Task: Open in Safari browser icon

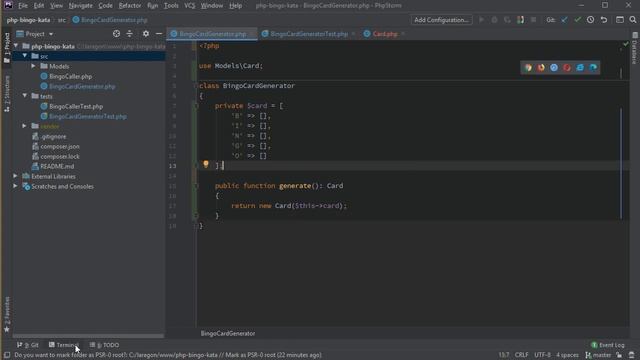Action: click(x=554, y=68)
